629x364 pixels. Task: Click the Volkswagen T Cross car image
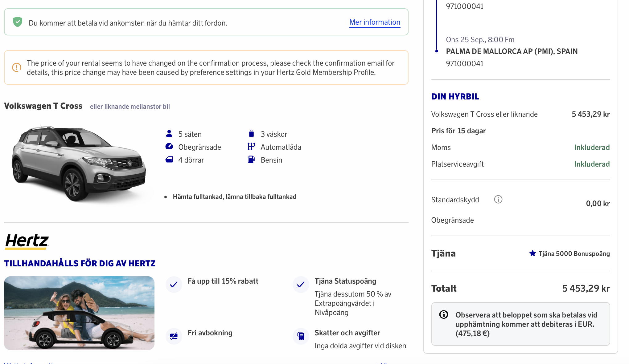79,163
